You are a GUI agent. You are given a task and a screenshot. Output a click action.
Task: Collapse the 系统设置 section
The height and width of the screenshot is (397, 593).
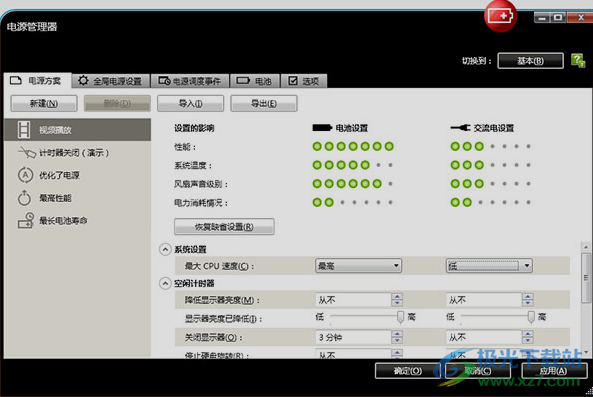[x=165, y=250]
